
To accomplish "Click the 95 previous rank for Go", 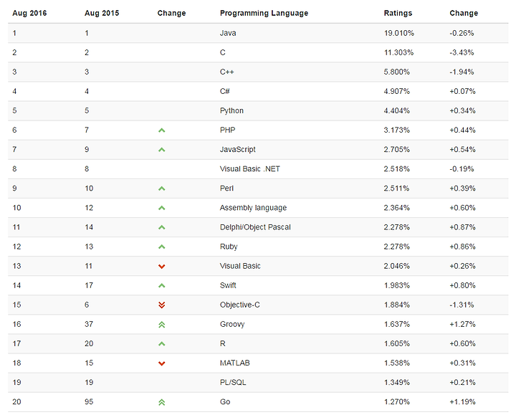I will coord(89,402).
